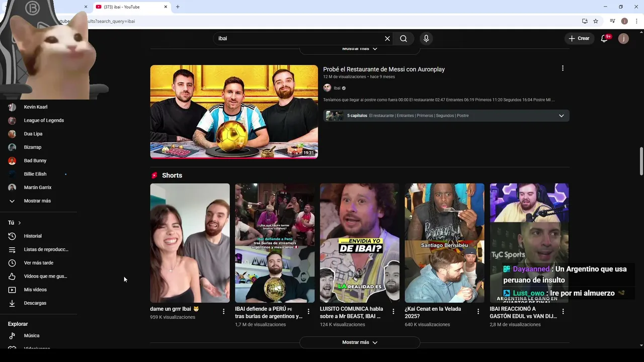This screenshot has width=644, height=362.
Task: Play the short dame un grrr Ibai
Action: pyautogui.click(x=190, y=243)
